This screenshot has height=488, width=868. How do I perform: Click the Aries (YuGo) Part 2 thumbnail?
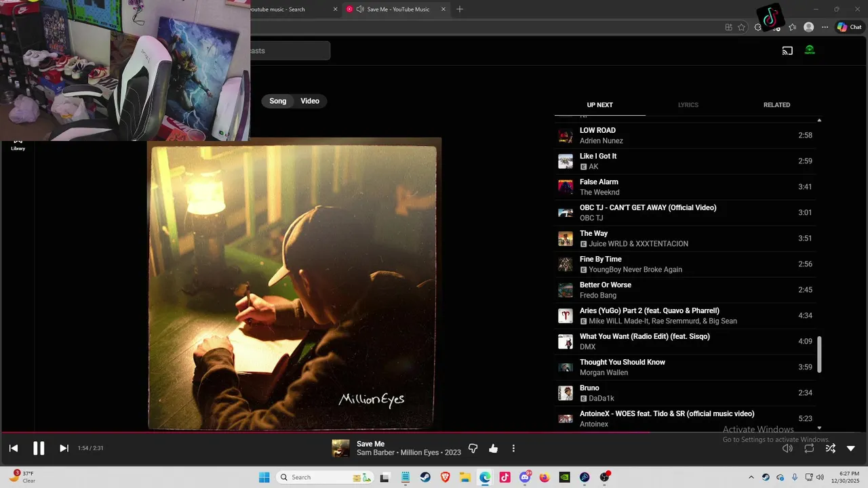(566, 316)
